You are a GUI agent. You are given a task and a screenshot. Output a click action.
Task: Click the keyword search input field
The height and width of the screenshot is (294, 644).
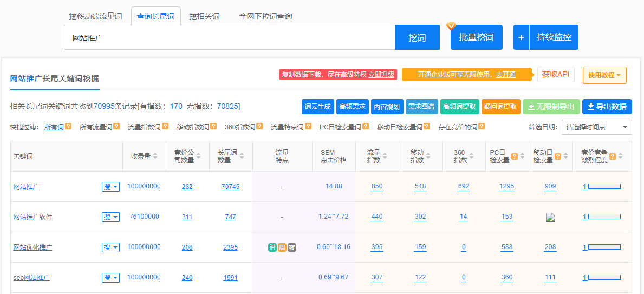click(x=229, y=37)
